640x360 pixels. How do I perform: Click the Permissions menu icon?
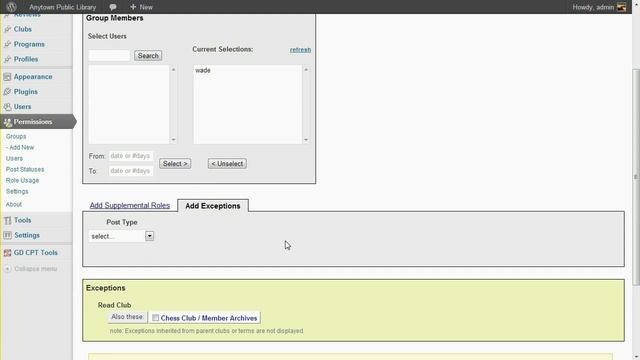7,122
